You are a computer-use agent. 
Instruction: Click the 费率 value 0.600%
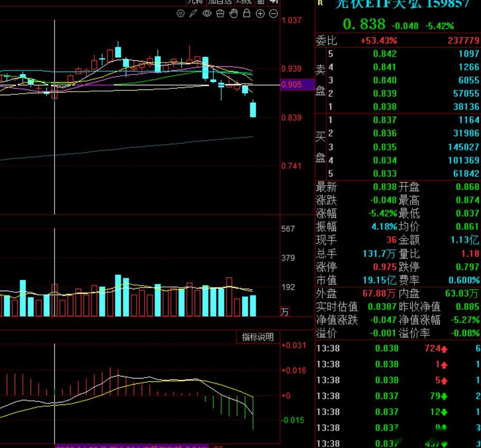pos(464,280)
